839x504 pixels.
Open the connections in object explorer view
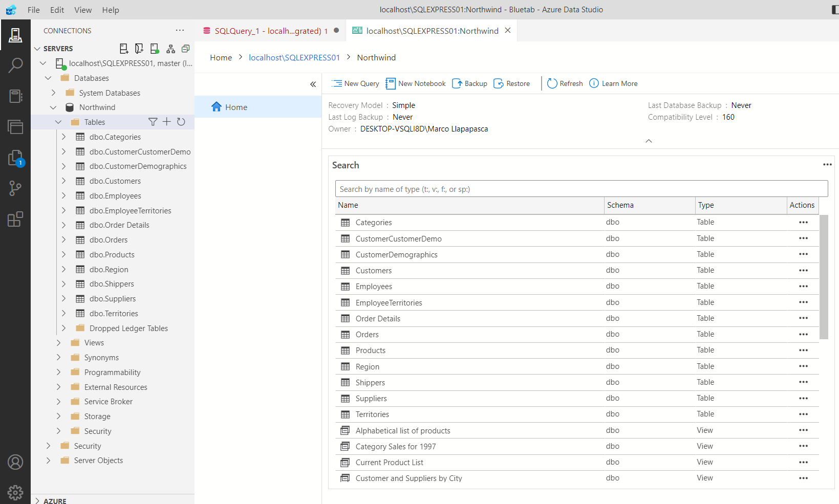(x=170, y=48)
